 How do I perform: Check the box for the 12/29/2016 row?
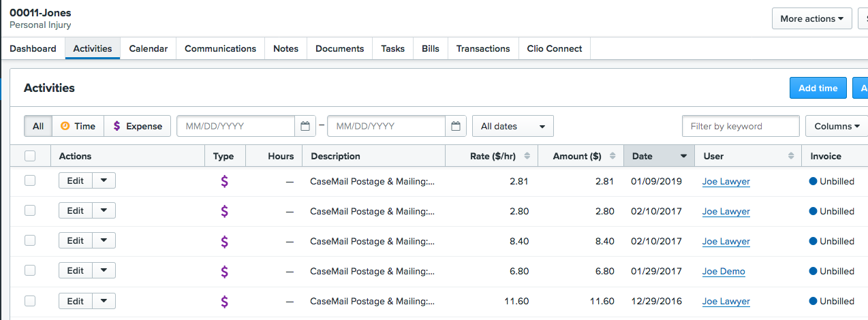pos(30,300)
